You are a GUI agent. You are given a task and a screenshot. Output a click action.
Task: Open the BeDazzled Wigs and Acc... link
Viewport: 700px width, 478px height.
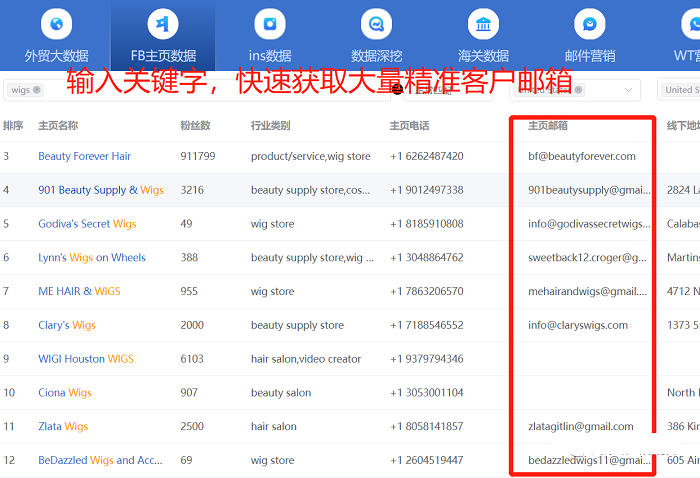100,460
